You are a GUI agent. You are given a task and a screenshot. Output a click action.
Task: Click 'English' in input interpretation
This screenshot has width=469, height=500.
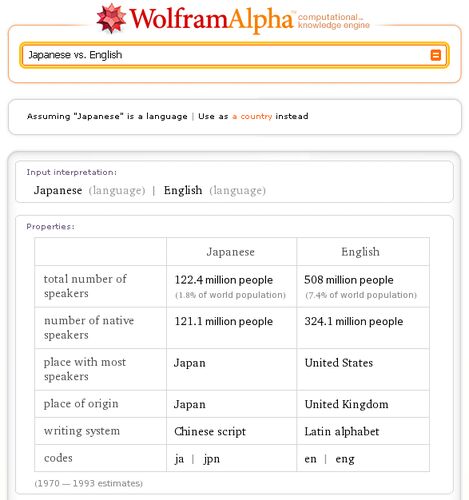click(x=183, y=190)
